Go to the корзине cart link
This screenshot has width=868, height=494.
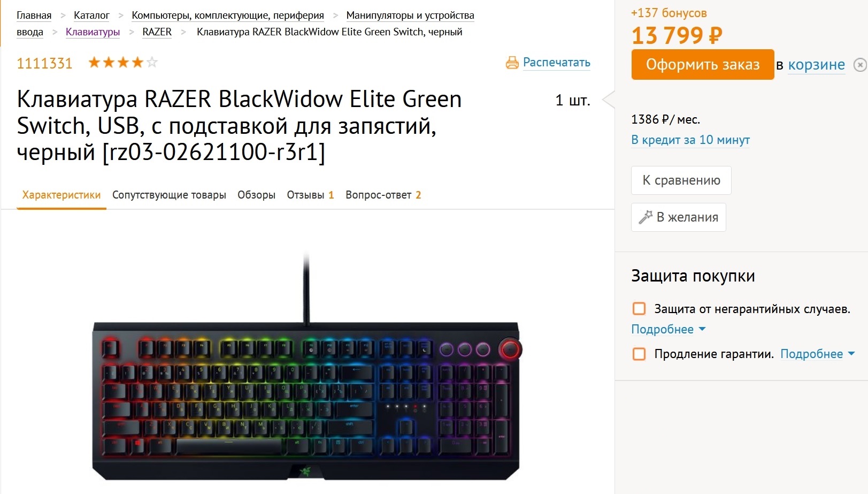point(816,65)
